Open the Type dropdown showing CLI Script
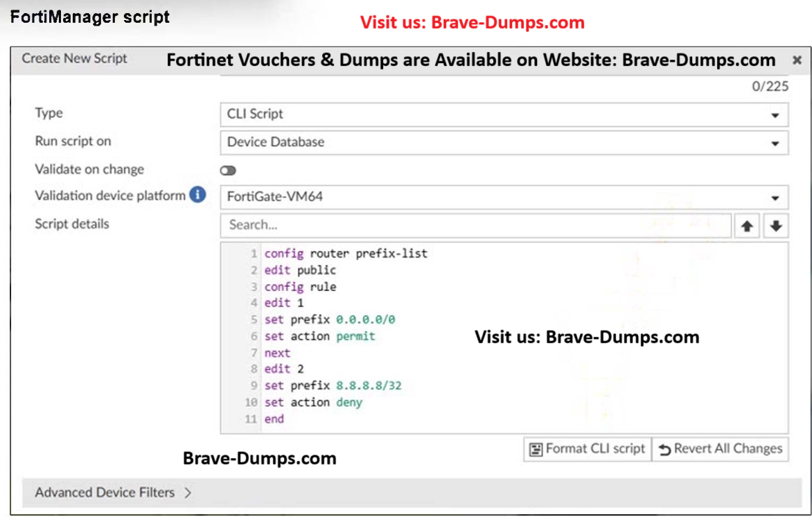812x517 pixels. pyautogui.click(x=504, y=114)
